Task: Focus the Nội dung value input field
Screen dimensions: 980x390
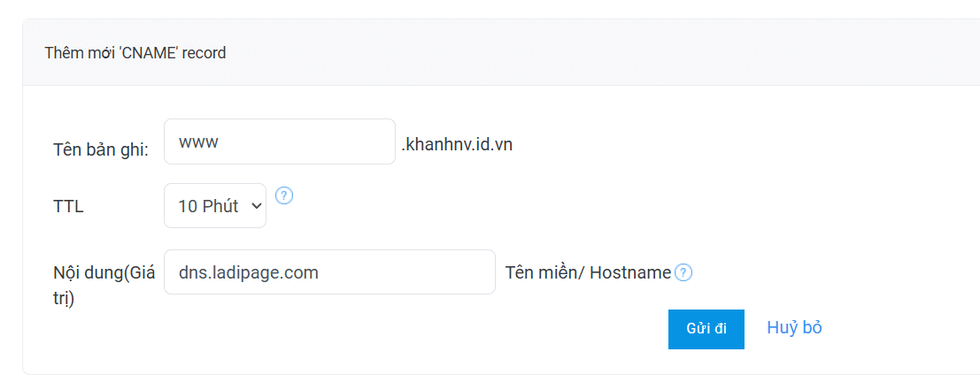Action: pos(328,272)
